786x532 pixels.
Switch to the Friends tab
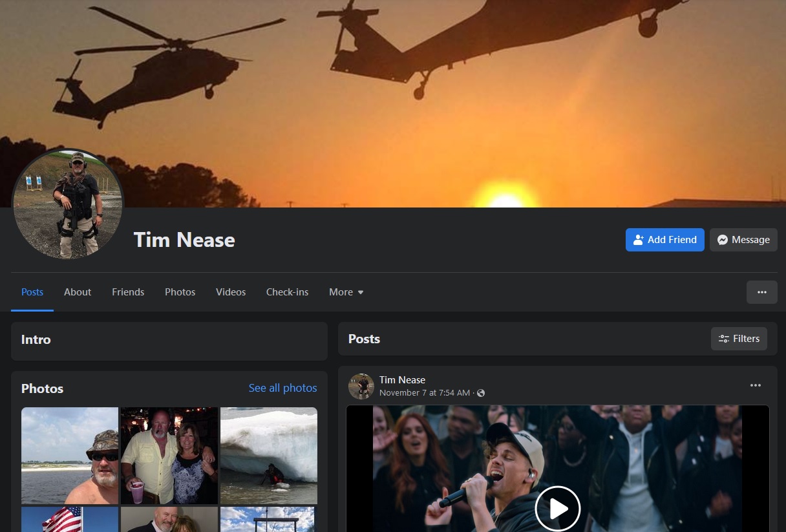pyautogui.click(x=128, y=292)
